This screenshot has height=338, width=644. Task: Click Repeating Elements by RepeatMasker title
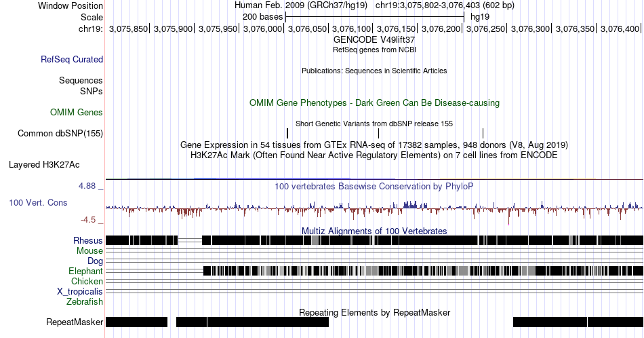[x=374, y=312]
